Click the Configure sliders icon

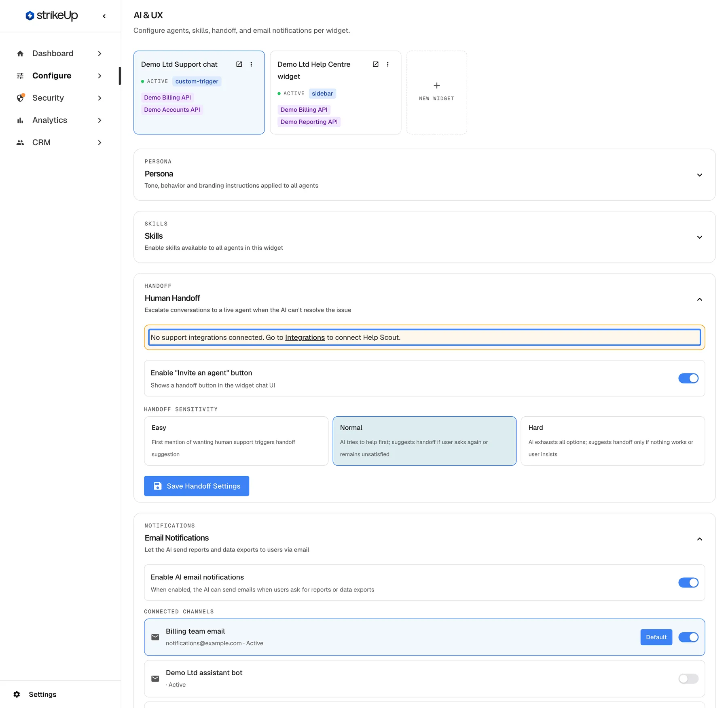[x=20, y=76]
